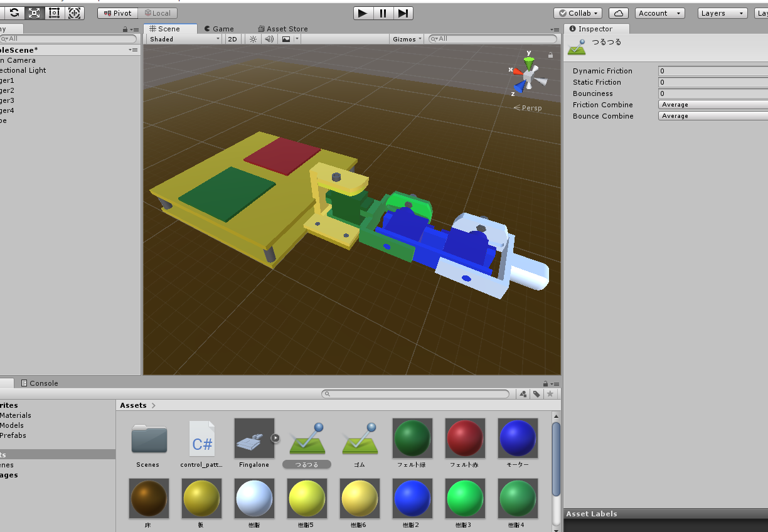Open the Gizmos dropdown menu
Image resolution: width=768 pixels, height=532 pixels.
coord(405,38)
